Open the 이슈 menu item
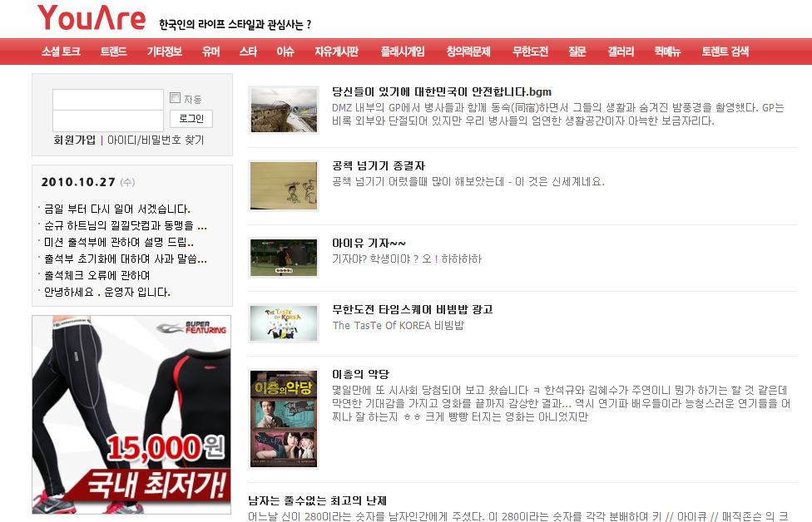Screen dimensions: 812x522 [x=285, y=52]
